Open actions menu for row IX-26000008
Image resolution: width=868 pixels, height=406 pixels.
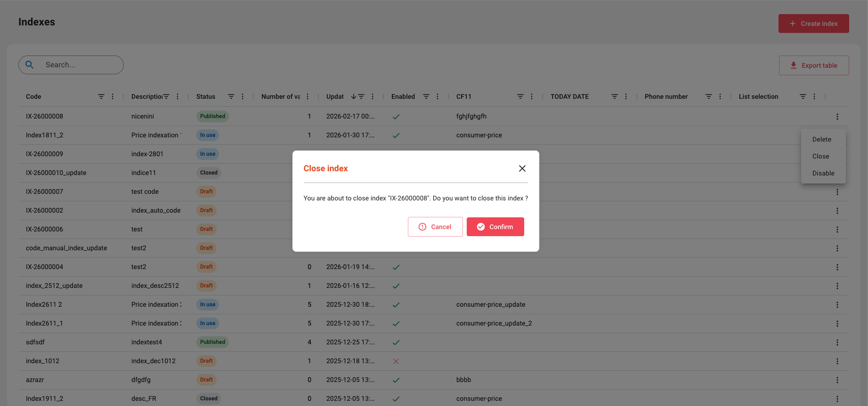[837, 117]
